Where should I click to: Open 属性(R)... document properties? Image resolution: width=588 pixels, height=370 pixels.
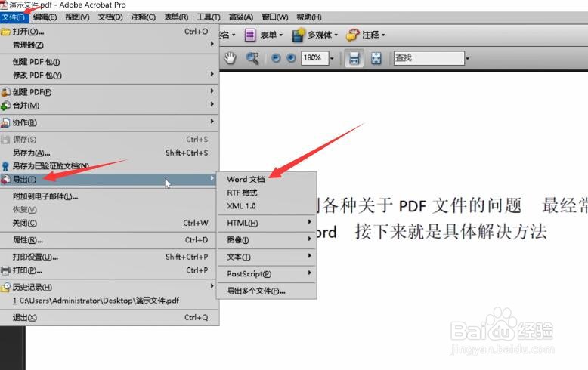point(110,240)
